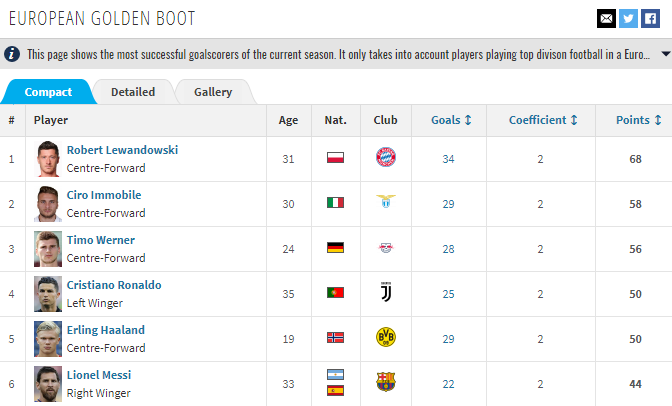The width and height of the screenshot is (672, 406).
Task: Click the FC Barcelona crest
Action: pos(386,382)
